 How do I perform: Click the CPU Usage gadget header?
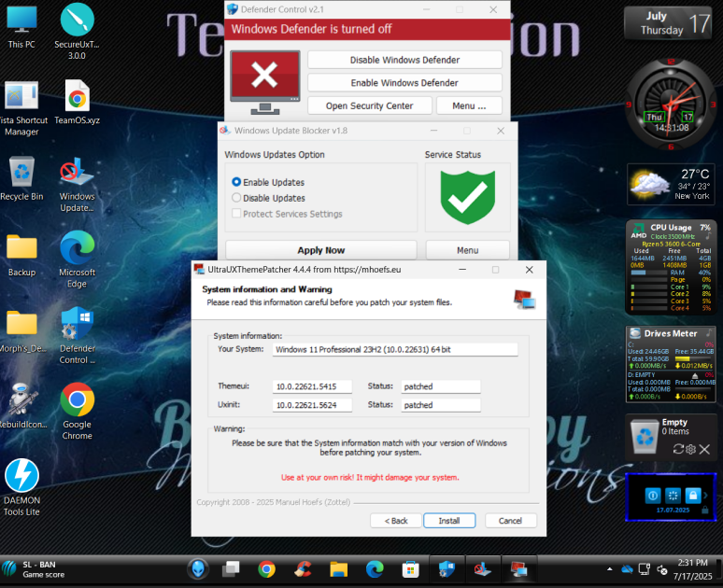672,227
